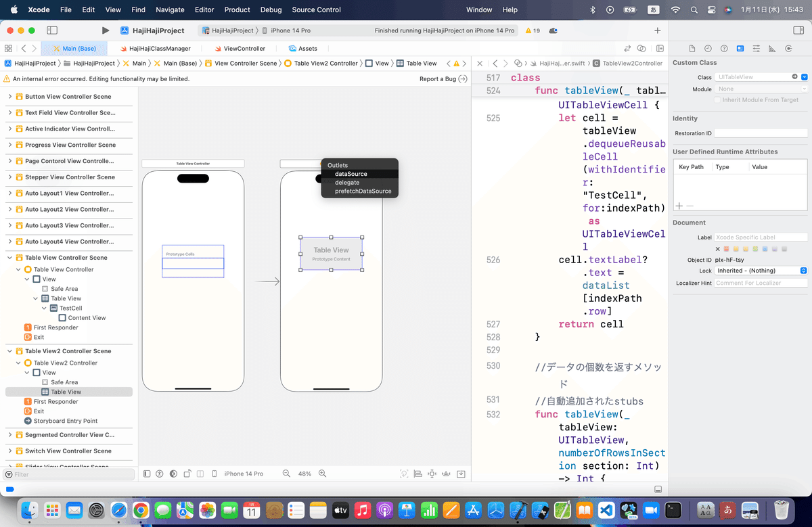Toggle Inherit Module From Target checkbox
Image resolution: width=812 pixels, height=527 pixels.
pos(717,100)
